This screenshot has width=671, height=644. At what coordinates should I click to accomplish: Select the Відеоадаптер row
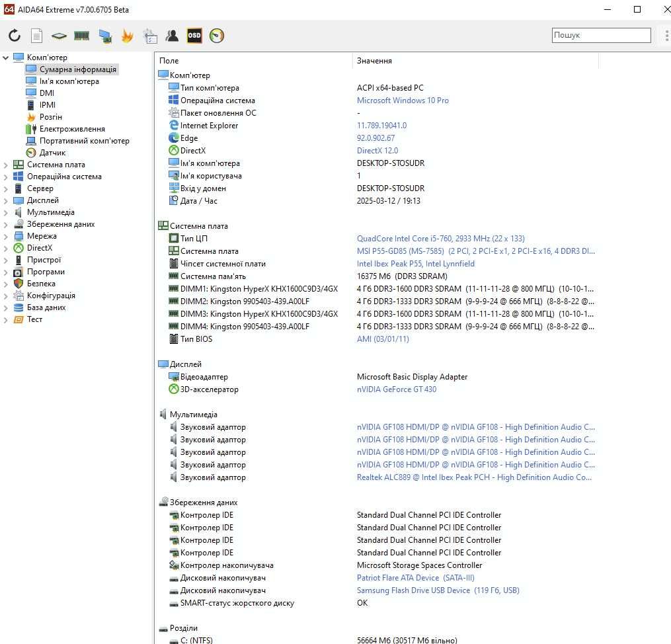pos(378,377)
